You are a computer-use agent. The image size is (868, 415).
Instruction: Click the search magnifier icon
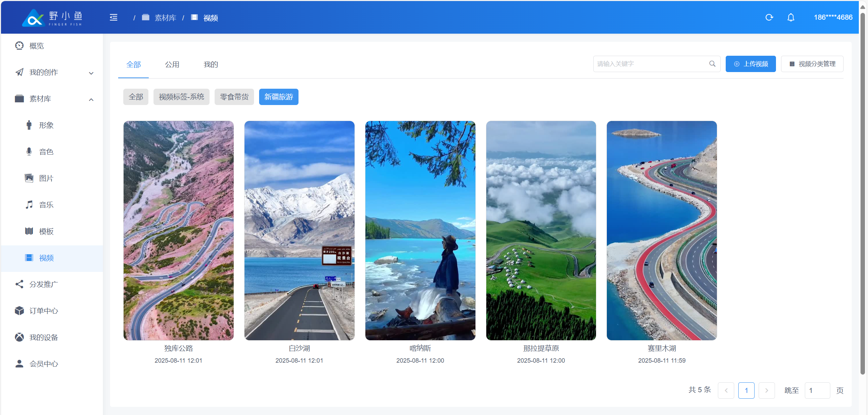[712, 64]
